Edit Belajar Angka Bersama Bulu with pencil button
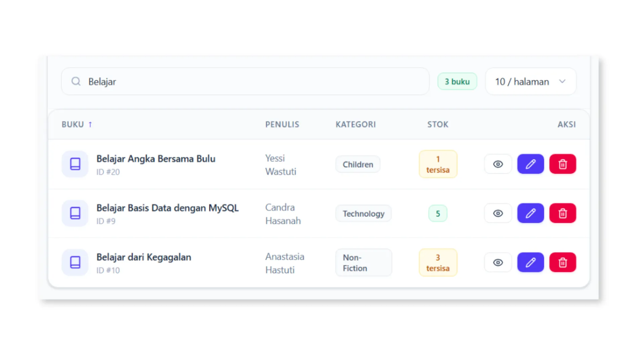 tap(531, 164)
